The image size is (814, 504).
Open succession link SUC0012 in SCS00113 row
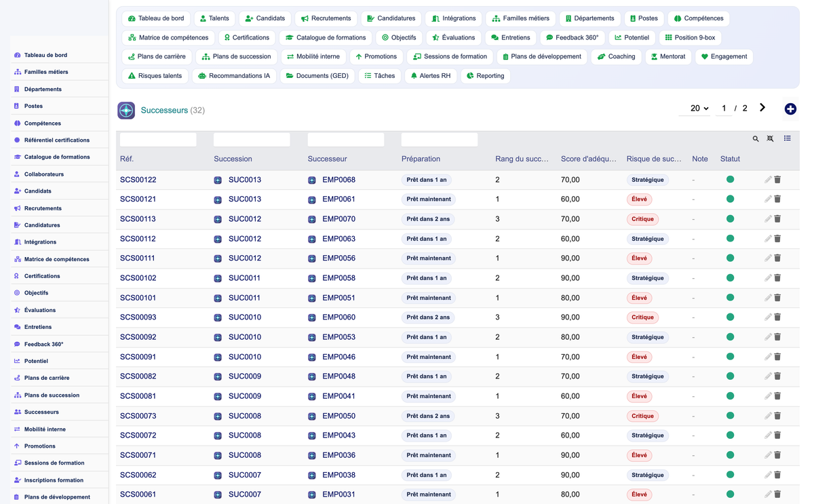click(245, 219)
